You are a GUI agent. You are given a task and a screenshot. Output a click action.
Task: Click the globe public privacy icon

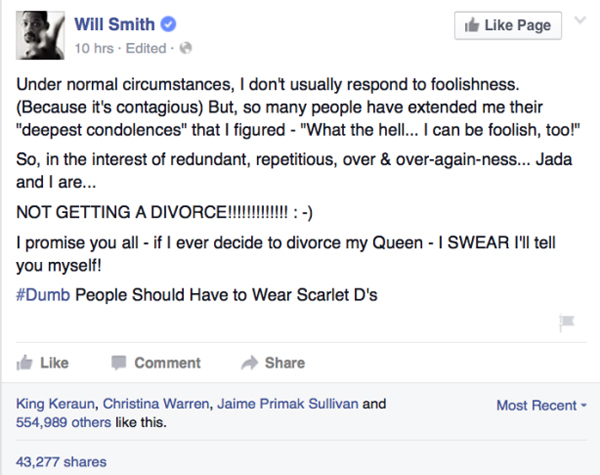(186, 48)
